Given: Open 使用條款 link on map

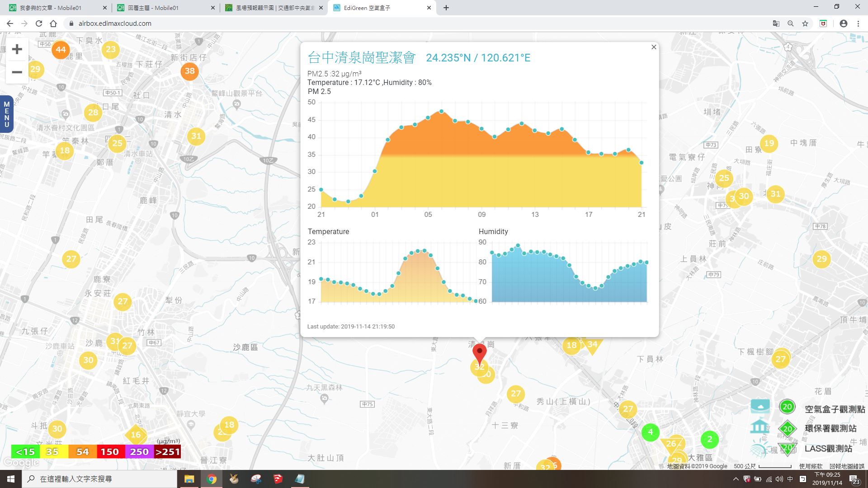Looking at the screenshot, I should 811,466.
